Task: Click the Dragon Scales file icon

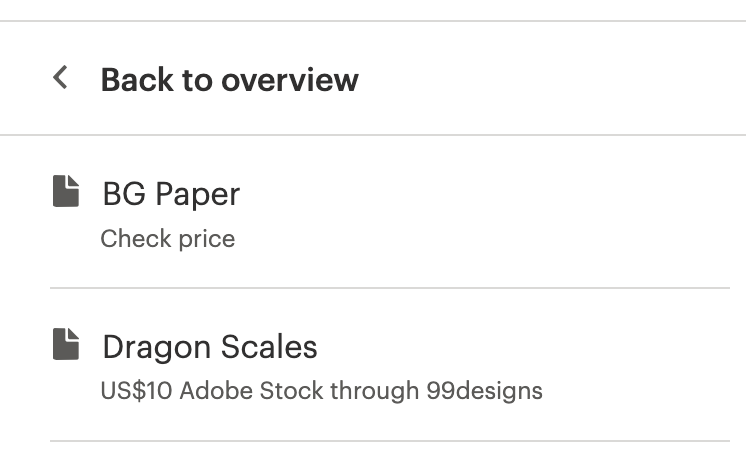Action: pyautogui.click(x=66, y=344)
